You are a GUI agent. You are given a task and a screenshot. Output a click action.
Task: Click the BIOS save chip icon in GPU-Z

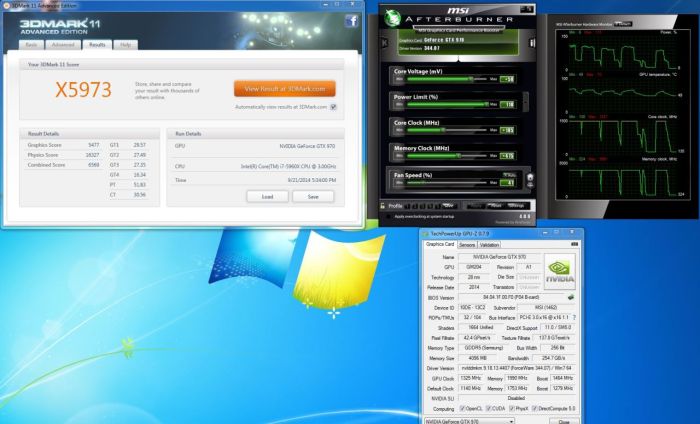pos(571,297)
